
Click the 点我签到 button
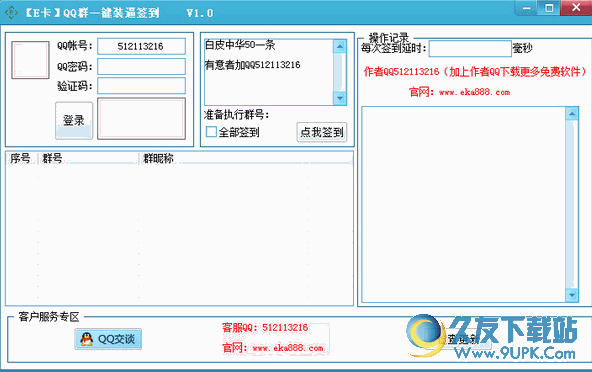point(322,132)
